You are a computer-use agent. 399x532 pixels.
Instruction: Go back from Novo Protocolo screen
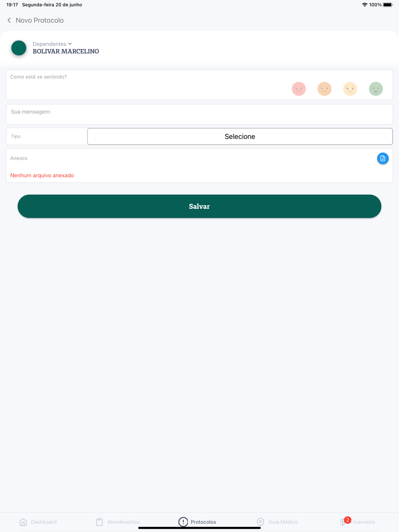(9, 20)
